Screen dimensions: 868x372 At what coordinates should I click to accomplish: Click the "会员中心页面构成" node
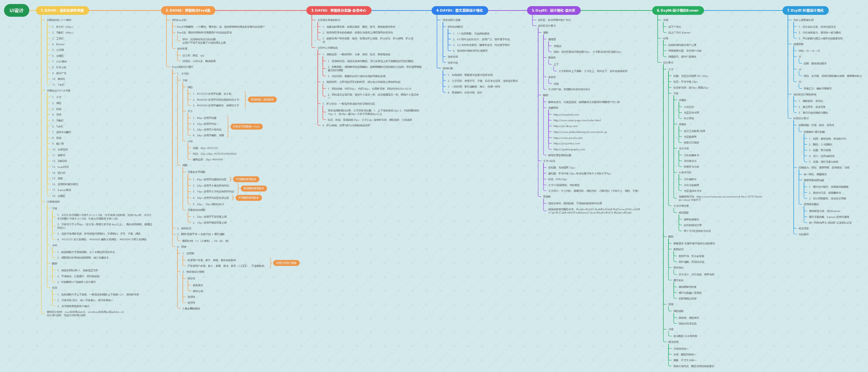tap(327, 48)
